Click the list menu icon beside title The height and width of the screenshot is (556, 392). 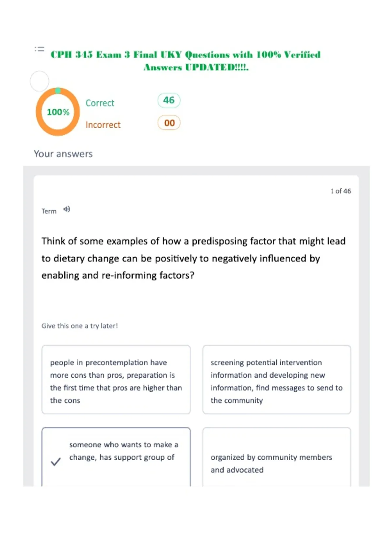(40, 49)
